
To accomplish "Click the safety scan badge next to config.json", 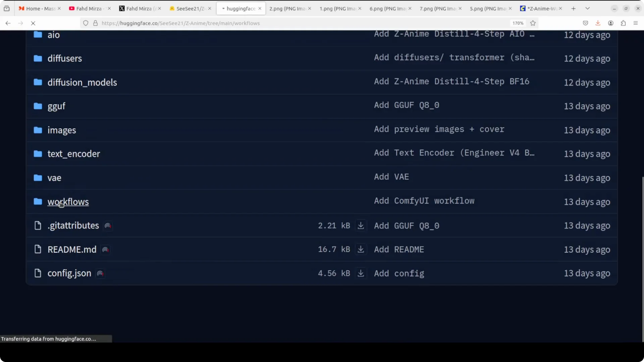I will [100, 274].
